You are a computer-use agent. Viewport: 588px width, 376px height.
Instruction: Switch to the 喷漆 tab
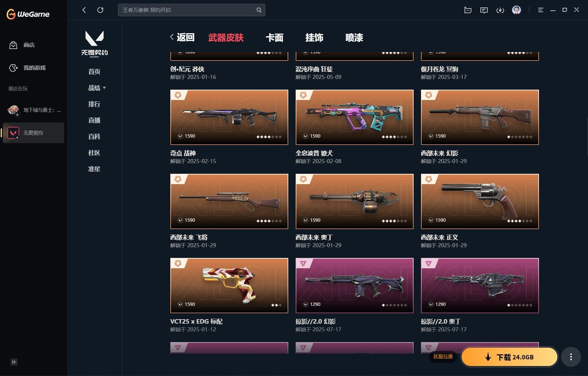[354, 38]
